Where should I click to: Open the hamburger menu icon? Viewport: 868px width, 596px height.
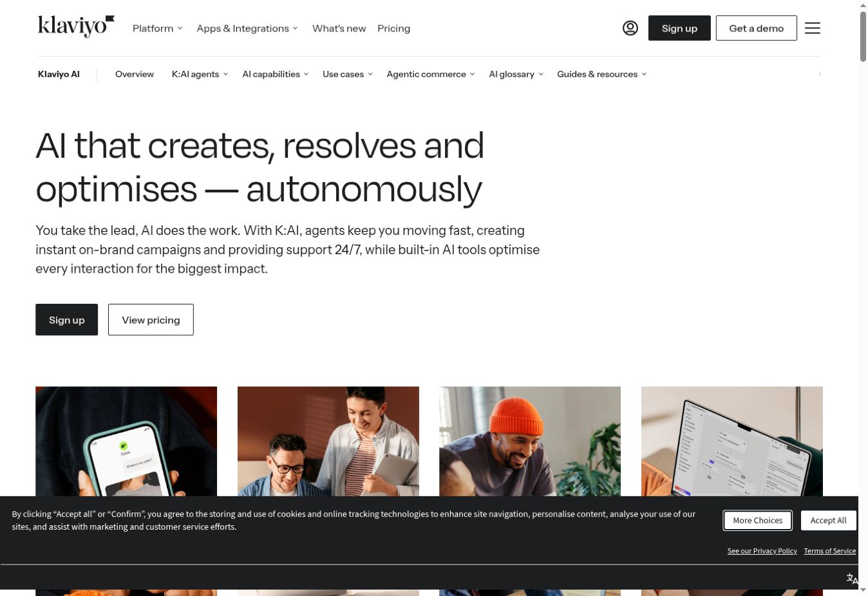(x=813, y=28)
